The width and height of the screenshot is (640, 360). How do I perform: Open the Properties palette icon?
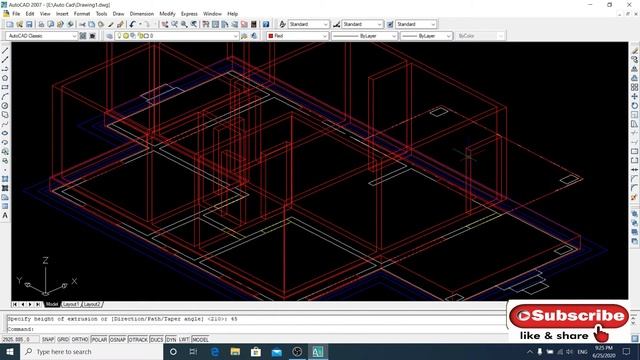[x=206, y=24]
